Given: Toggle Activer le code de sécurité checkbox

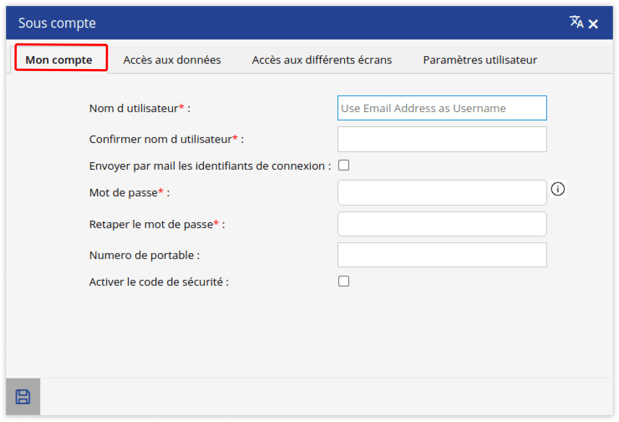Looking at the screenshot, I should [343, 281].
